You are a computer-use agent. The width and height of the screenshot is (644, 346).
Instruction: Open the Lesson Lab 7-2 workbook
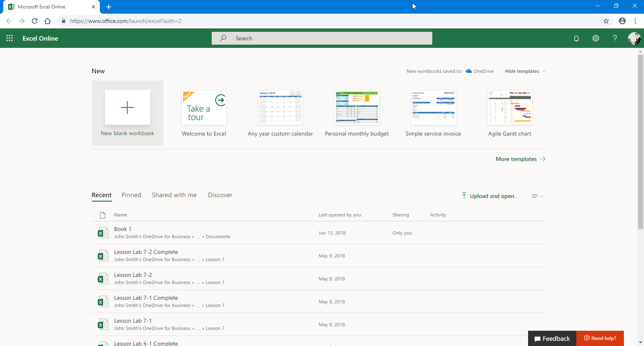133,275
